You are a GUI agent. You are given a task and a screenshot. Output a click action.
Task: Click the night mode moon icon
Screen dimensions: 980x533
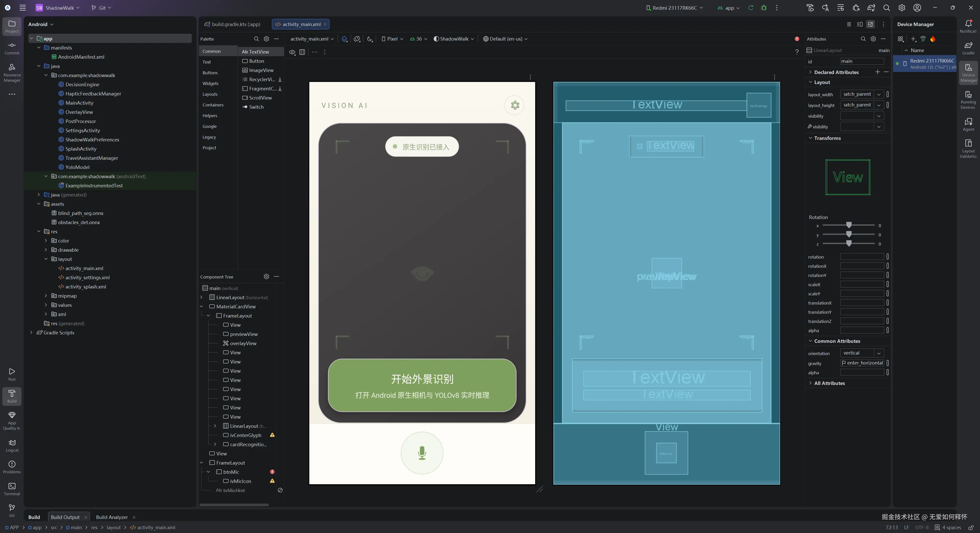pyautogui.click(x=369, y=39)
